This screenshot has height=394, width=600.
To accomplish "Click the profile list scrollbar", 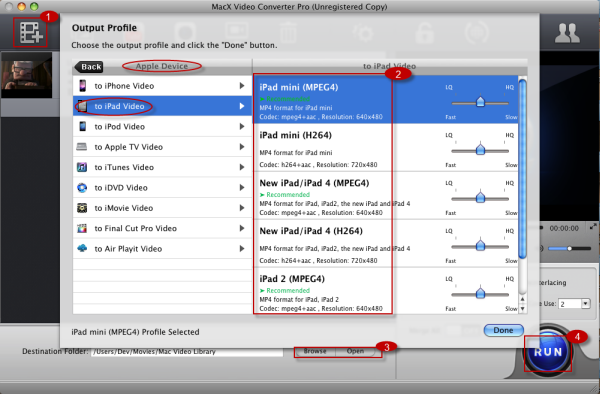I will (x=522, y=168).
